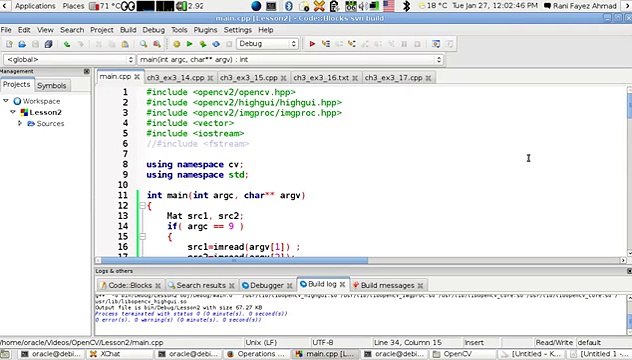Toggle the fold marker at line 12
This screenshot has width=632, height=360.
click(142, 206)
